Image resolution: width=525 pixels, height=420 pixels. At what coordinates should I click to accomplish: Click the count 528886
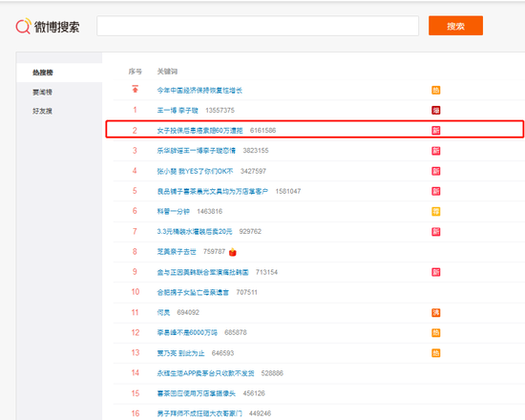(x=272, y=373)
